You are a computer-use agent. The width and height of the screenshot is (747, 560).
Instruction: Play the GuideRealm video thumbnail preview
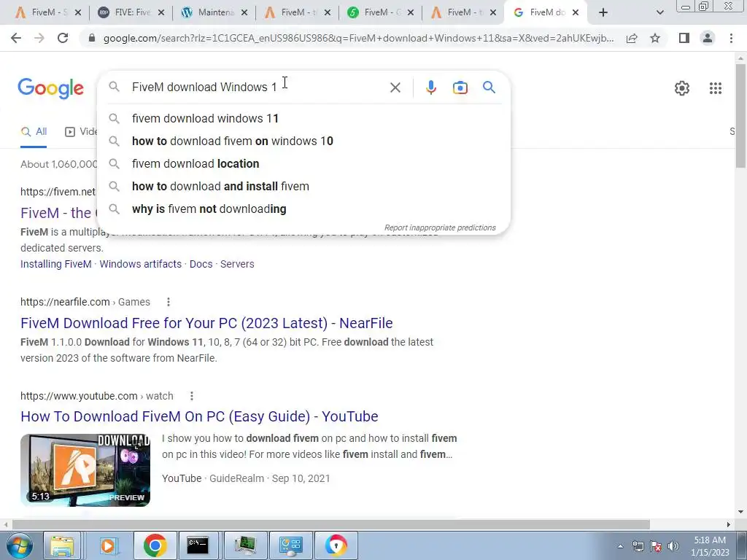[x=85, y=470]
